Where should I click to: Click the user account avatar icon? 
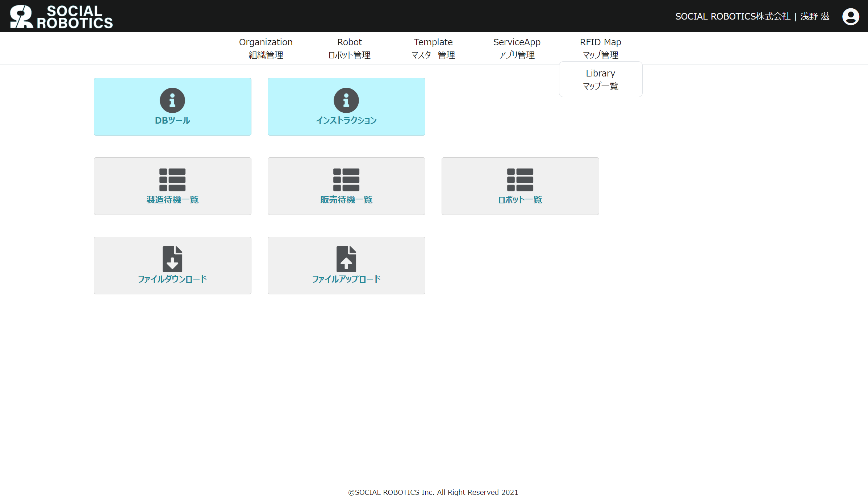point(851,17)
